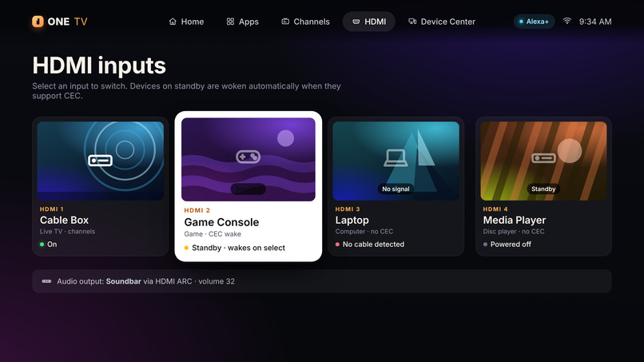Click the Media Player disc player icon

[x=543, y=158]
